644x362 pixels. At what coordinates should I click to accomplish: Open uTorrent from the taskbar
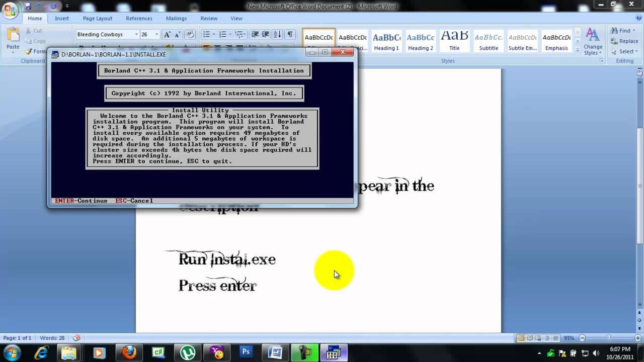click(x=188, y=353)
